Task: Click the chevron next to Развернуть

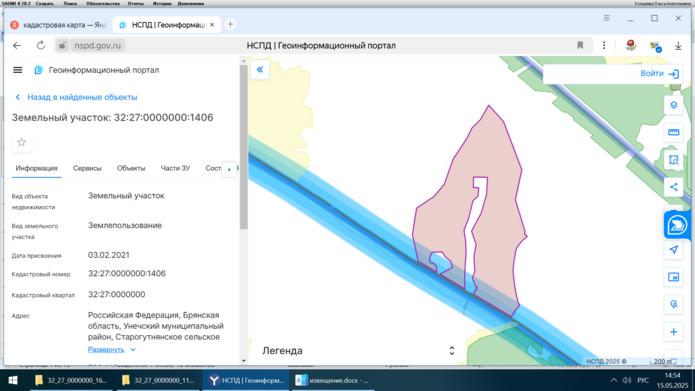Action: (133, 349)
